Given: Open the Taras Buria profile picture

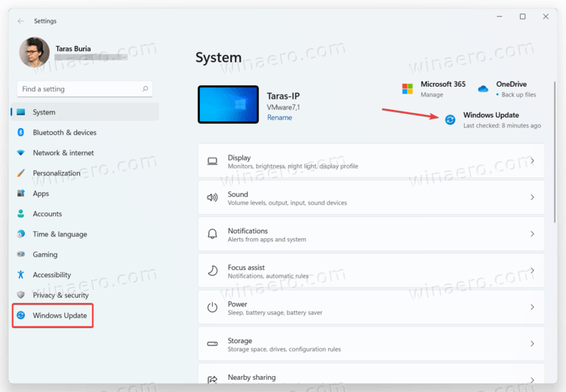Looking at the screenshot, I should pyautogui.click(x=34, y=52).
